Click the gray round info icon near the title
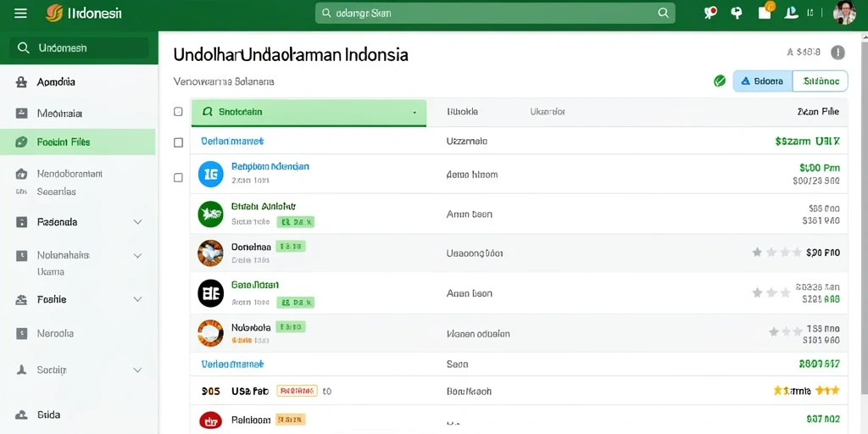 [838, 53]
